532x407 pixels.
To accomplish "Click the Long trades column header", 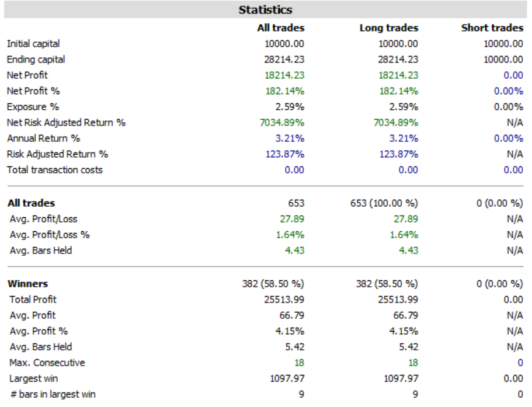I will pos(389,27).
